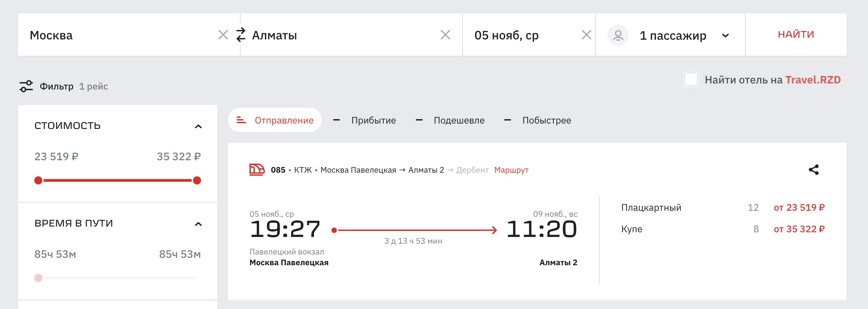Click the date field 05 нояб, ср

tap(507, 35)
